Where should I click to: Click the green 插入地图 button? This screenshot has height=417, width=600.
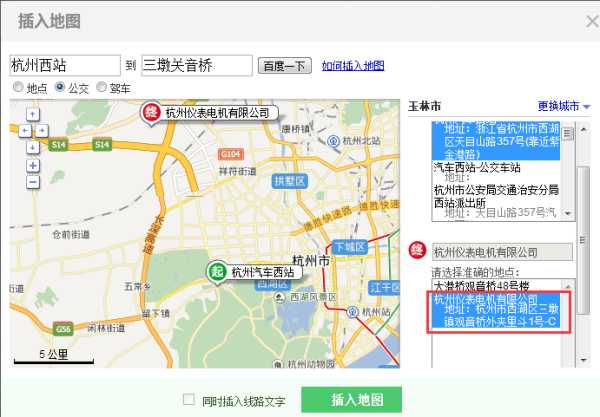351,400
